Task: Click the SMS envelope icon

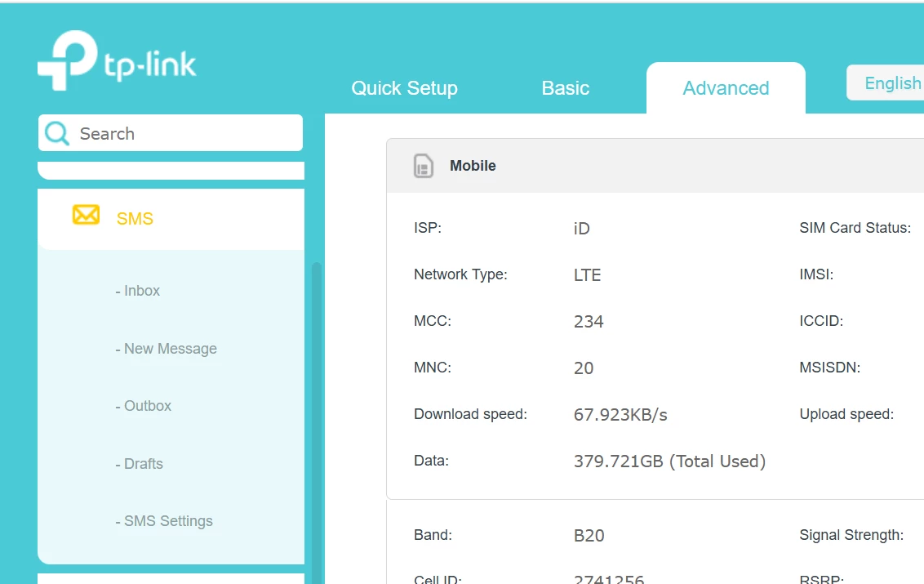Action: click(x=86, y=215)
